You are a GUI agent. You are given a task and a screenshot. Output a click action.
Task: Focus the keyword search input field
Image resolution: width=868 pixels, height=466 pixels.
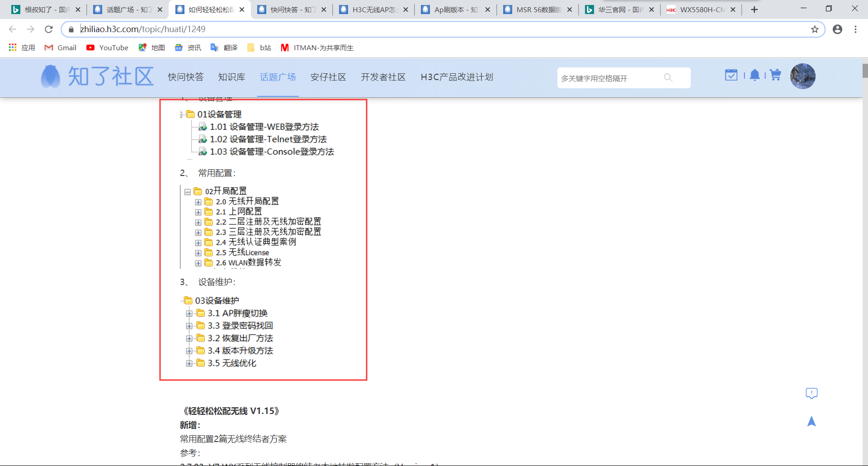pos(610,78)
